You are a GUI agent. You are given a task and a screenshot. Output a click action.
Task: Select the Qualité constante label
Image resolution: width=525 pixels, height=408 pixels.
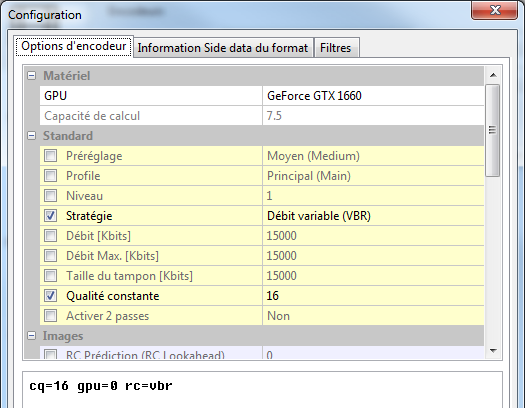point(112,296)
